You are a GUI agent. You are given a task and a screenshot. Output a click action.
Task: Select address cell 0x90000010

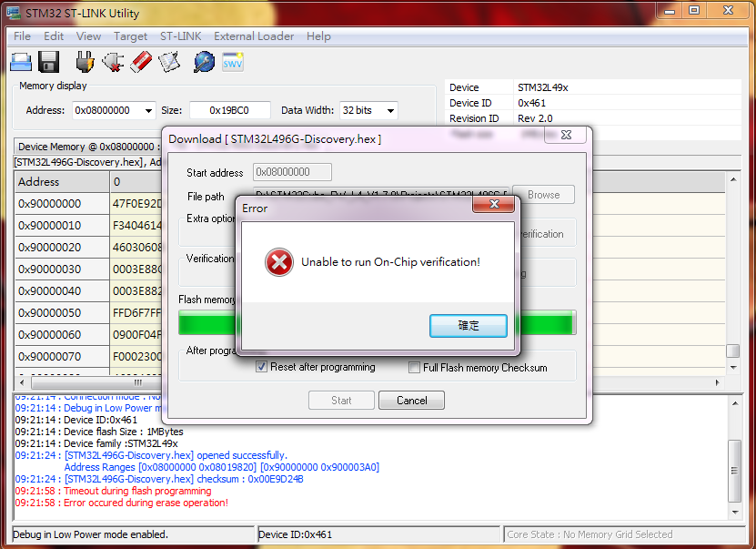(x=62, y=225)
